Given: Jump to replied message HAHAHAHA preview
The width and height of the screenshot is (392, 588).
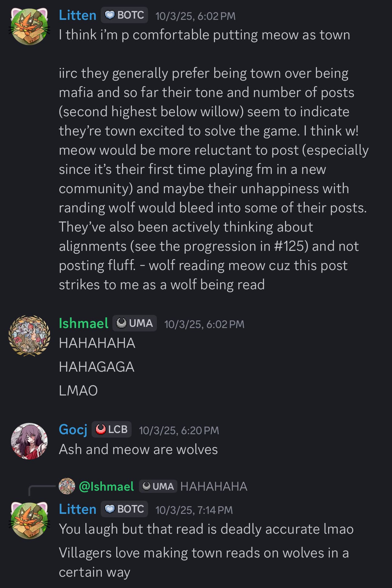Looking at the screenshot, I should point(214,486).
